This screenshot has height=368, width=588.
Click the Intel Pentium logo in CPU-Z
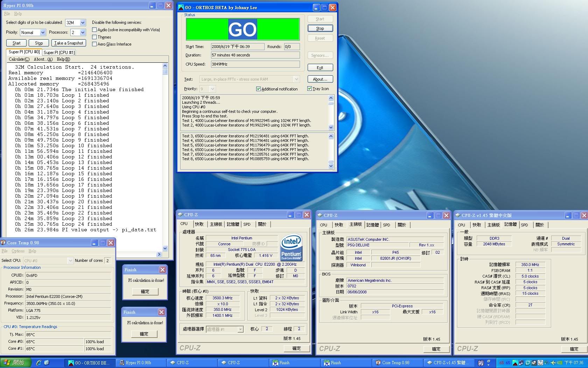291,247
